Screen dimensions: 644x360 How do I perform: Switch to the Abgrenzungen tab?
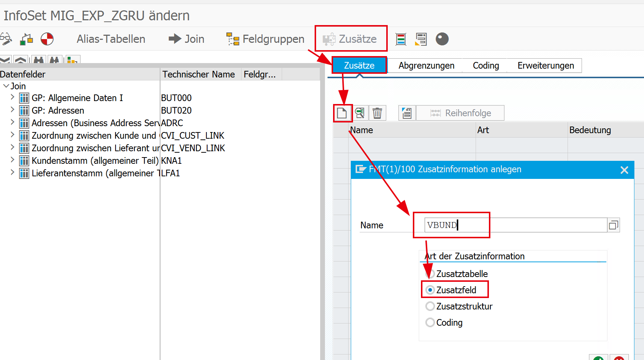tap(426, 66)
